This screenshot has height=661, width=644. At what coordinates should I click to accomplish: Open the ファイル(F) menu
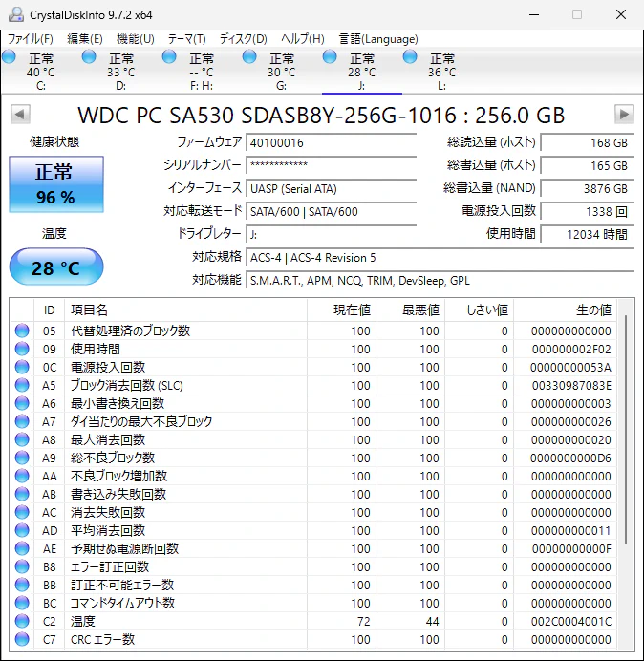click(31, 39)
